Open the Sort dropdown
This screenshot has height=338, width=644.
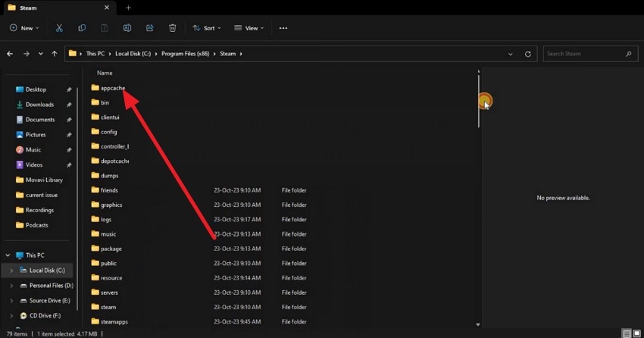point(207,28)
